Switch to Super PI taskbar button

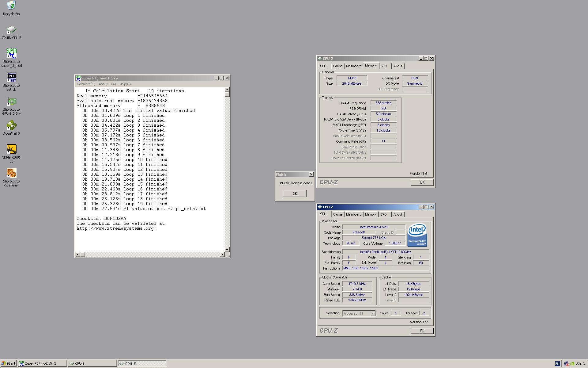click(42, 363)
